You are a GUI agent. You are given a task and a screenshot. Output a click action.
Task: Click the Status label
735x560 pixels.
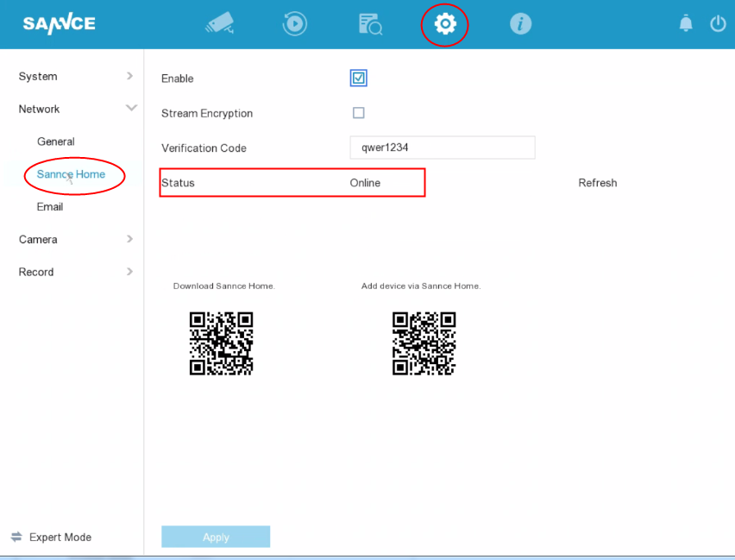pyautogui.click(x=178, y=183)
